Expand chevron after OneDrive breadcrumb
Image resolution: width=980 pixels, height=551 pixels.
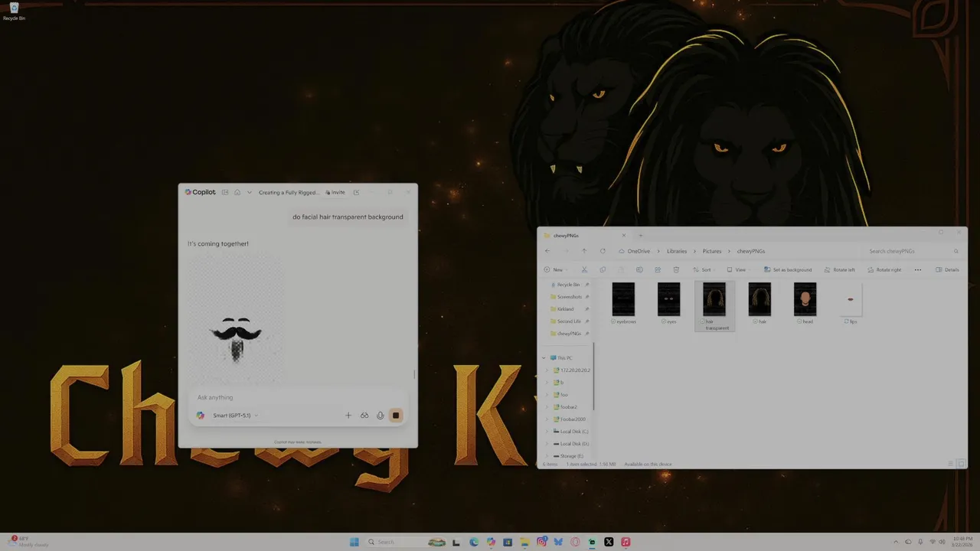[x=658, y=251]
